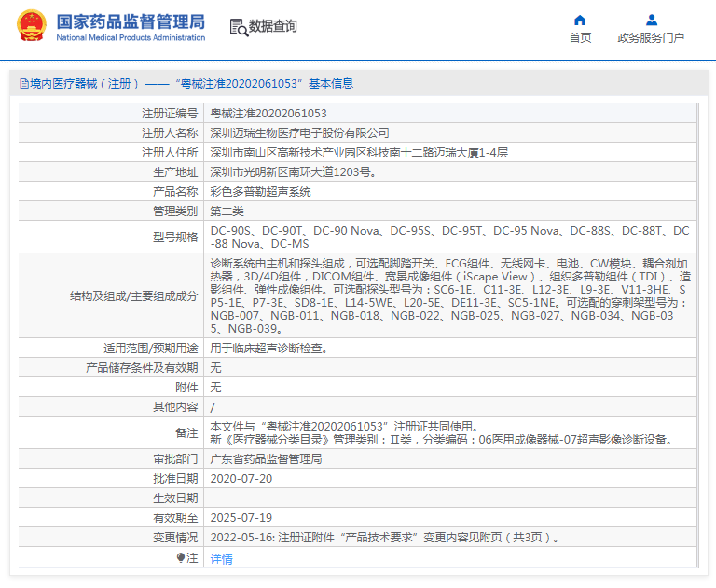Select the section title 境内医疗器械（注册）基本信息

(186, 84)
